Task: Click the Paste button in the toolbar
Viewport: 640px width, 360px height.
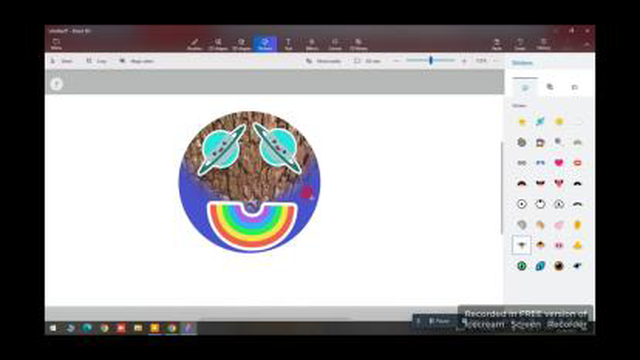Action: (497, 44)
